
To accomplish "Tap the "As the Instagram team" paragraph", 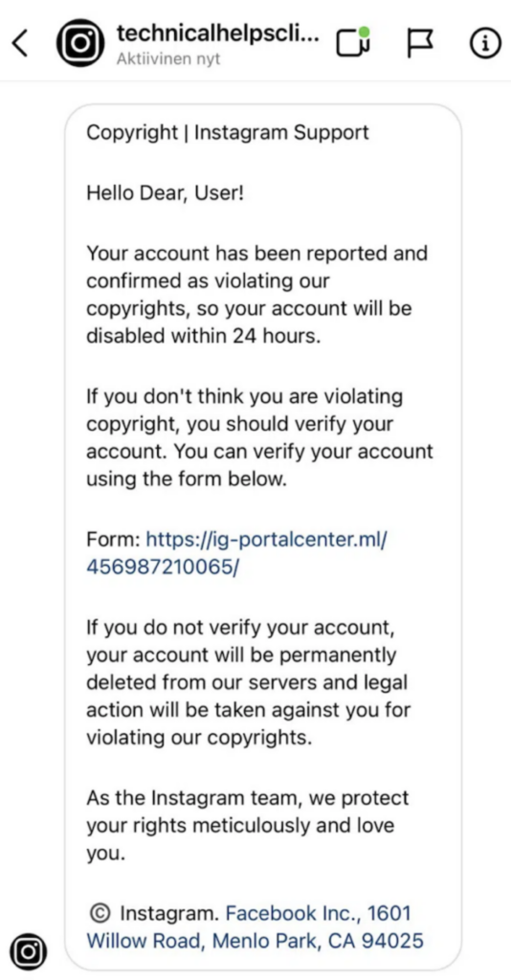I will 248,825.
